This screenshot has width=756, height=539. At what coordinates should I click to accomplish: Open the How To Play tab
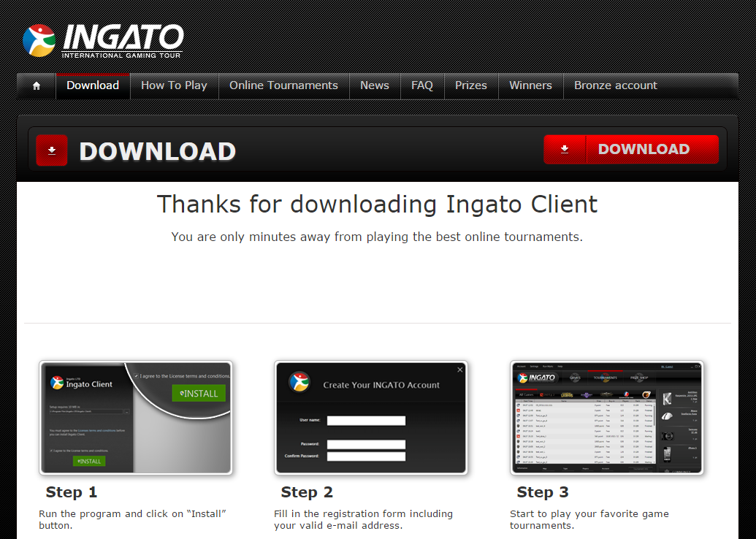(174, 85)
